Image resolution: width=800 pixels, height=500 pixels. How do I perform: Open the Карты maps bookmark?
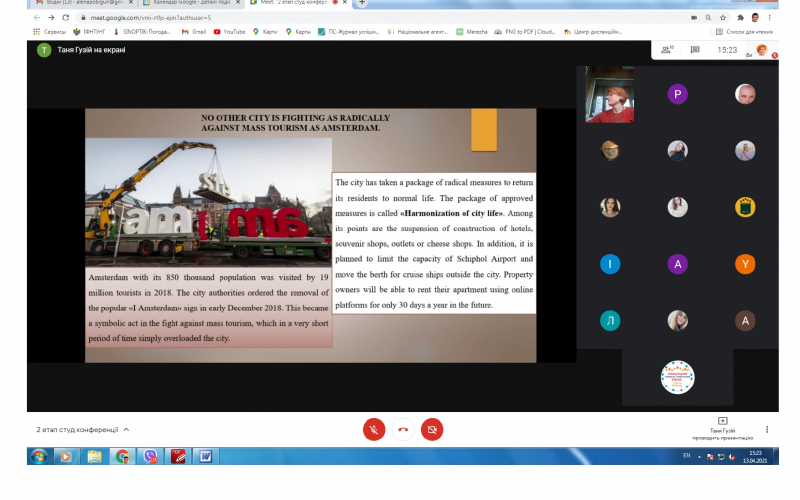(x=298, y=32)
